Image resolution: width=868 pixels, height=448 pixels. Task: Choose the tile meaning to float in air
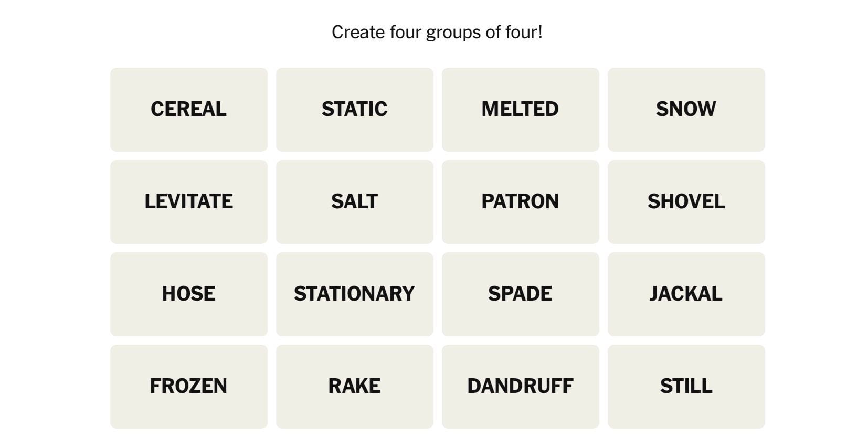click(x=188, y=201)
